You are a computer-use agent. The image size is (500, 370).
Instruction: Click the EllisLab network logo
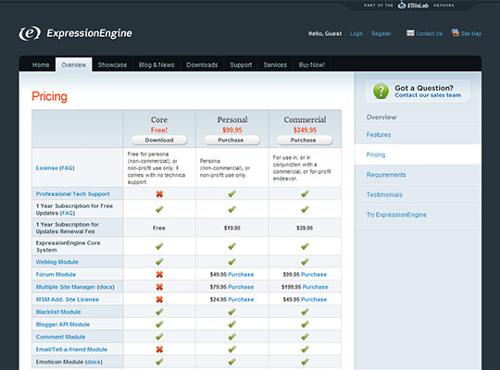pos(413,5)
